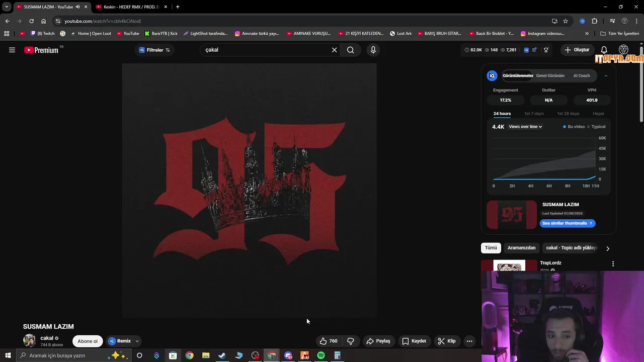Reload the page
644x362 pixels.
31,21
